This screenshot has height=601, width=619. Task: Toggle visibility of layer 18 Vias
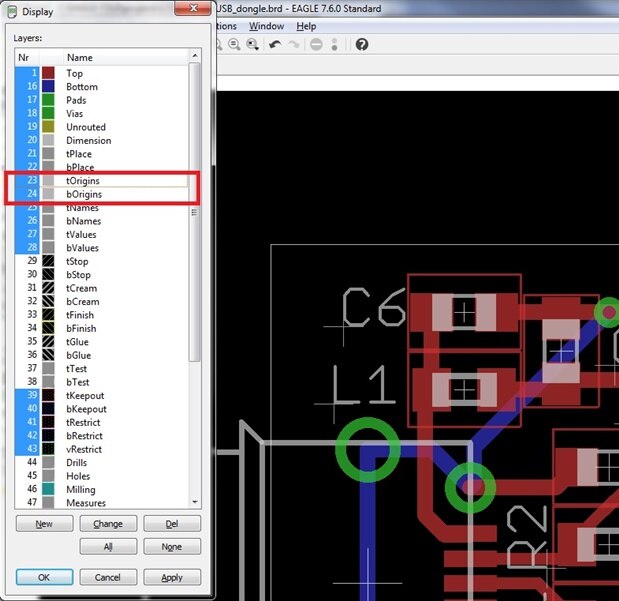pyautogui.click(x=27, y=113)
